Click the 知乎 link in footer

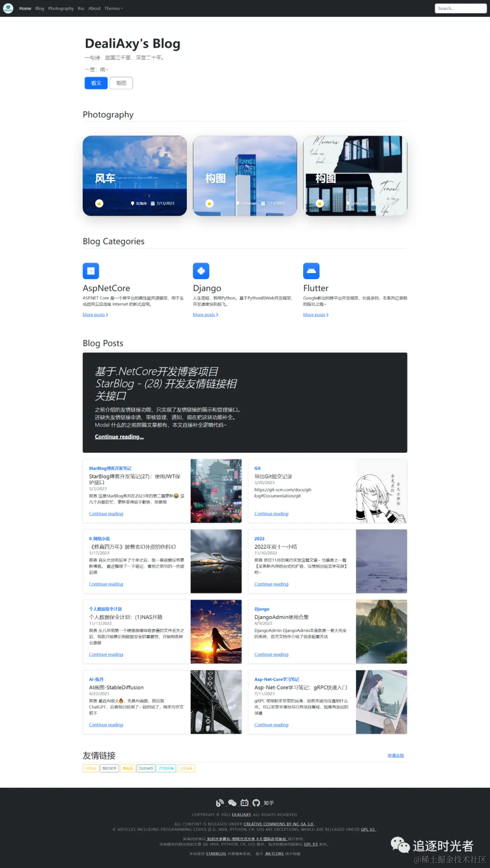pos(269,803)
